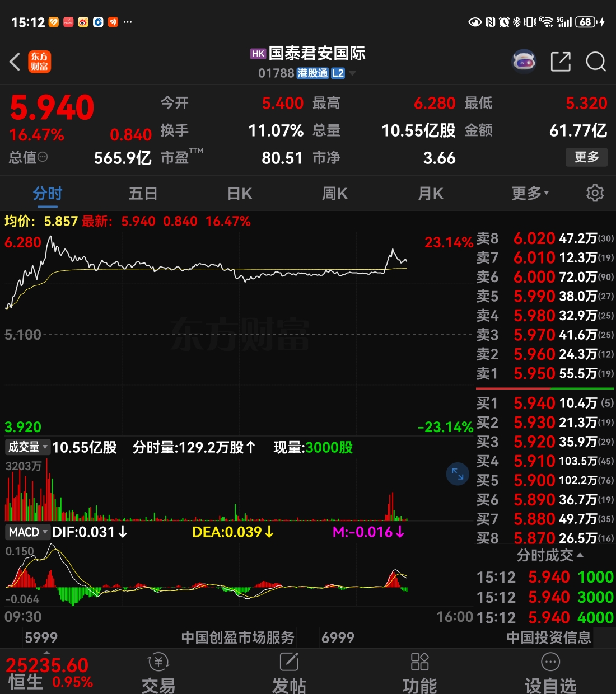
Task: Select 买6 order at 5.890
Action: pyautogui.click(x=545, y=500)
